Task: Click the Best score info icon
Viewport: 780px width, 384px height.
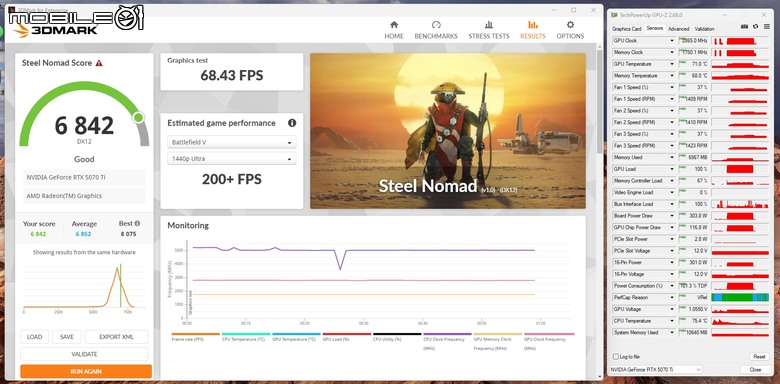Action: pyautogui.click(x=137, y=224)
